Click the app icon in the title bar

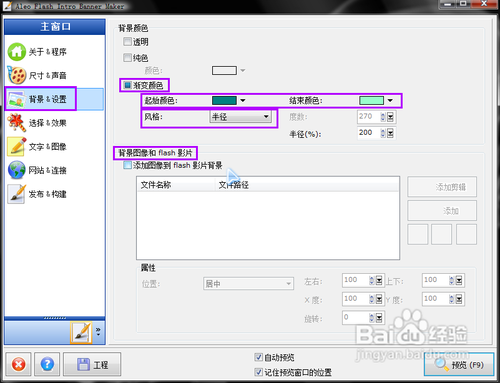[7, 6]
